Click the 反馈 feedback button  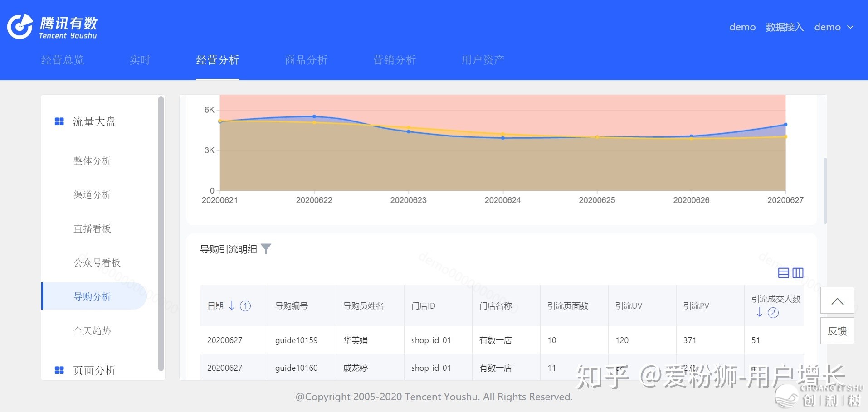837,331
